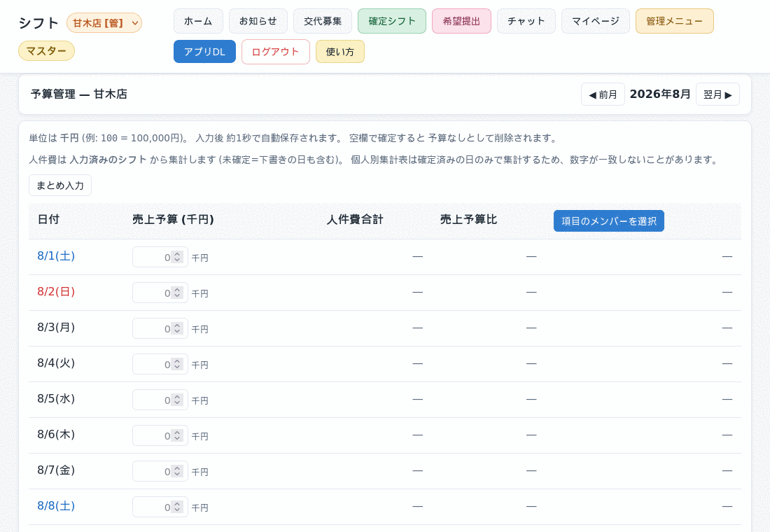Click the spinner arrows in 8/4(火) row
The image size is (770, 532).
click(177, 364)
